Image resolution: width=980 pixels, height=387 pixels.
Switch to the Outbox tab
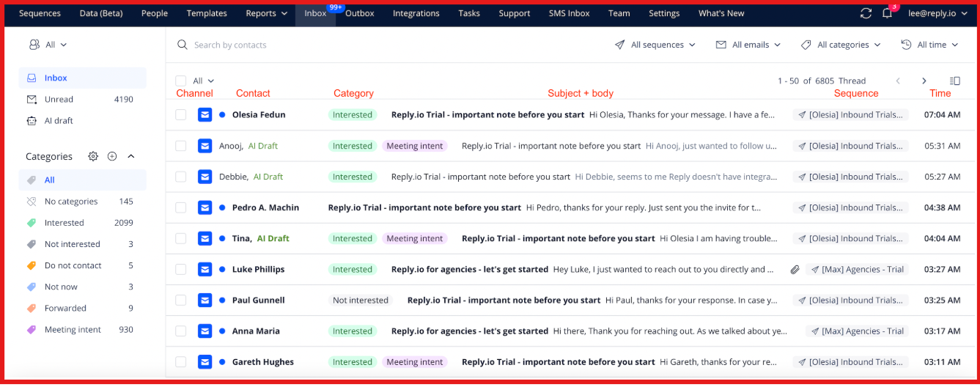(360, 13)
